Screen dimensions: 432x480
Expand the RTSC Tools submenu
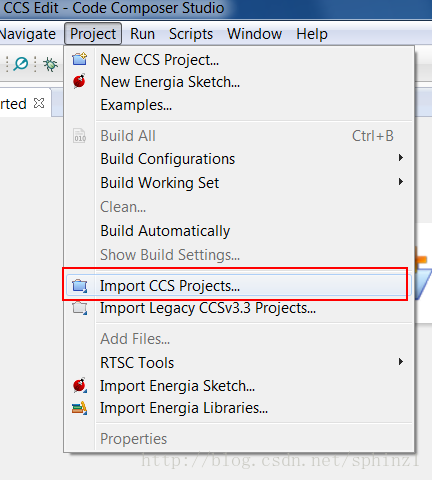[238, 362]
